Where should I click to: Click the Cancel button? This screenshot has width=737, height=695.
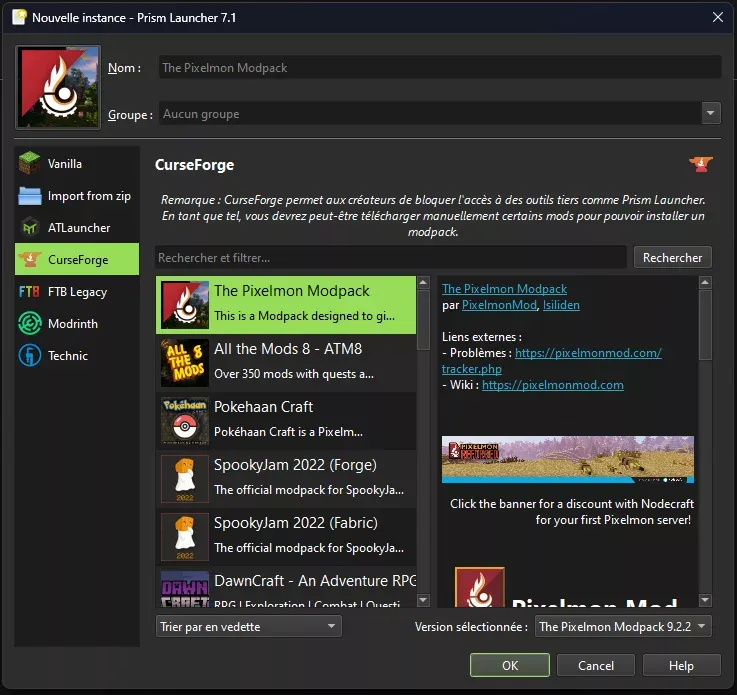(596, 665)
